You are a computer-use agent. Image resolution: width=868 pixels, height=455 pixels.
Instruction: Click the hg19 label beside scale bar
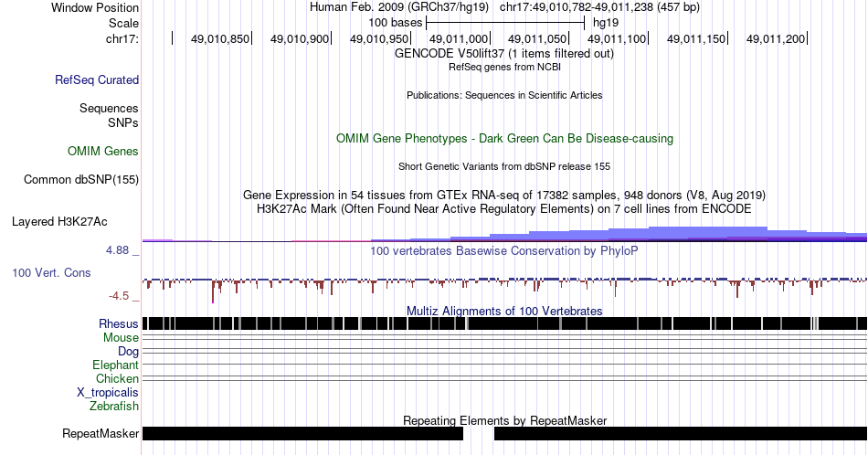(606, 23)
